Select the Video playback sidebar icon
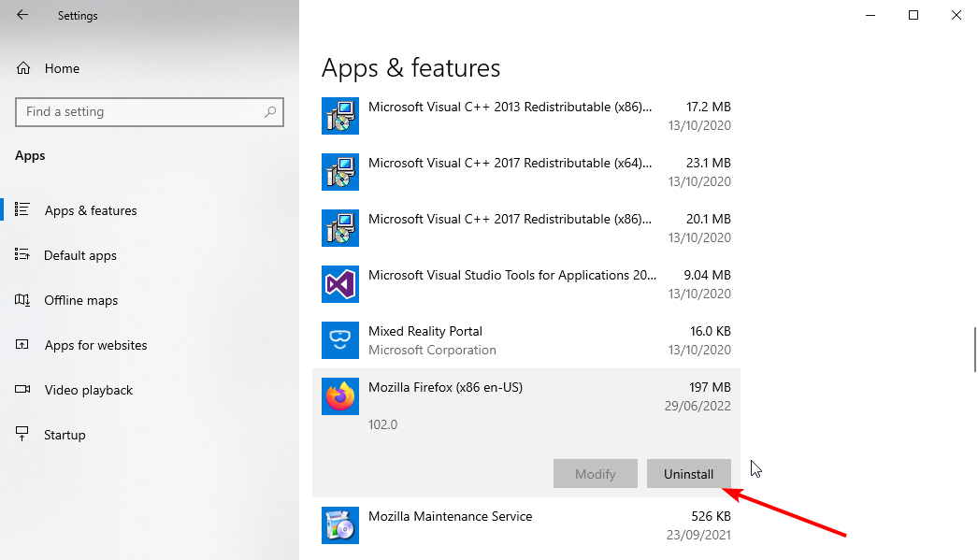This screenshot has height=560, width=978. pyautogui.click(x=22, y=389)
